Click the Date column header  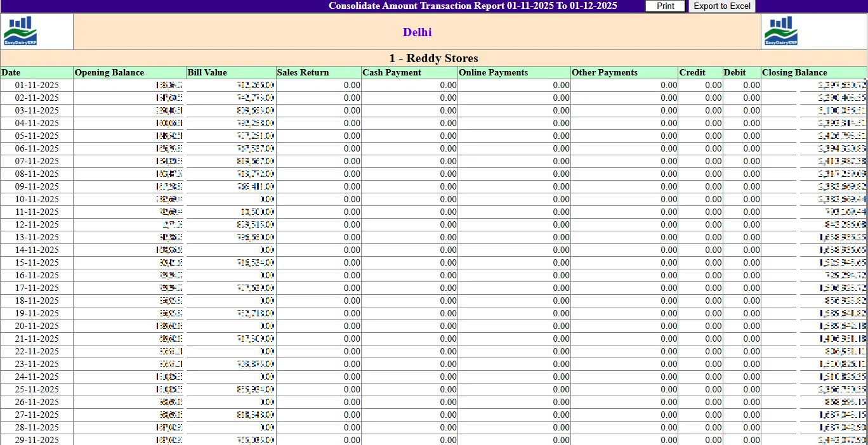tap(37, 72)
